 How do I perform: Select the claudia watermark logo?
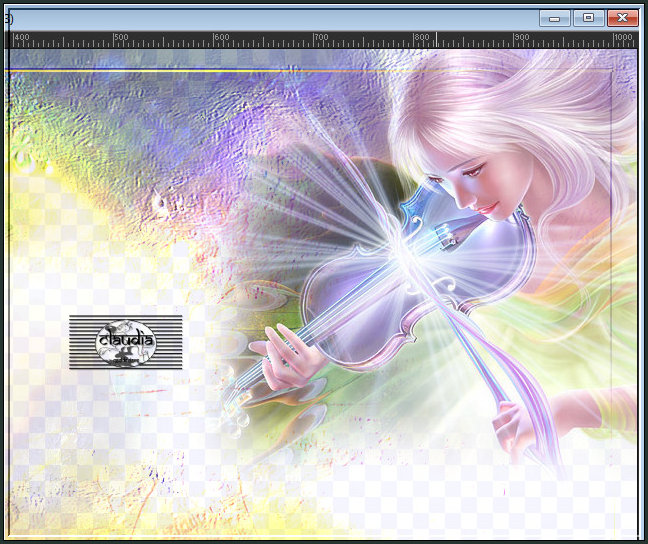point(126,342)
